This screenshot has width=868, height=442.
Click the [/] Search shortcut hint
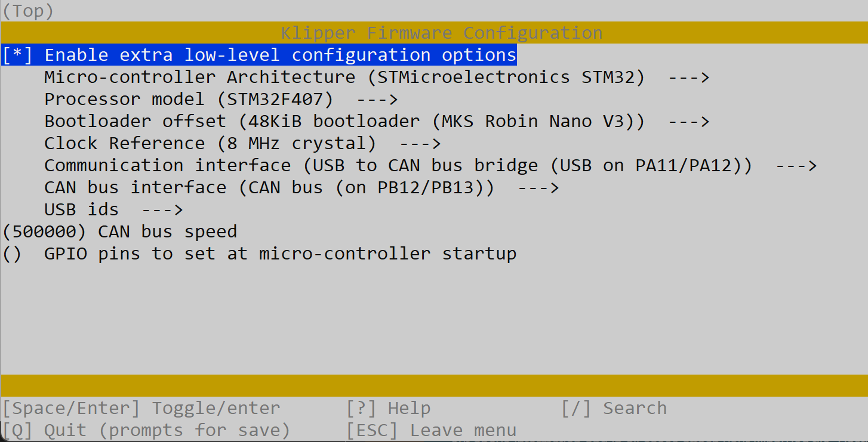(614, 409)
